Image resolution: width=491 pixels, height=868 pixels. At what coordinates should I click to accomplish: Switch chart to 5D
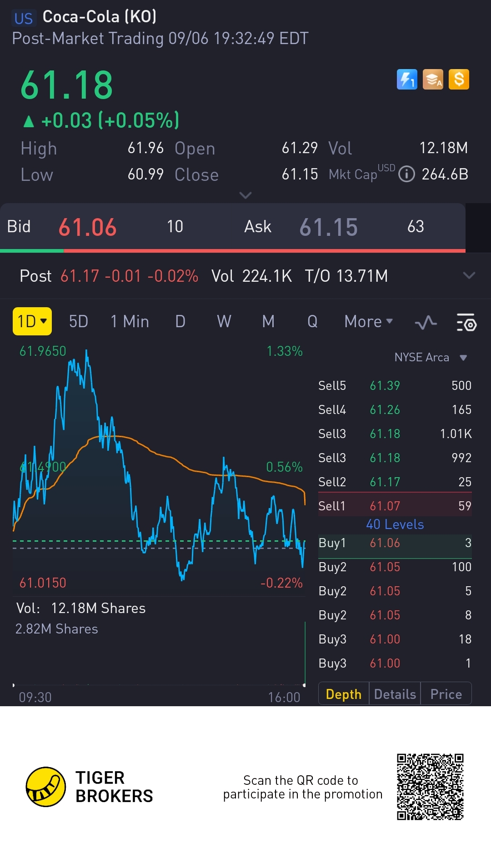[x=79, y=321]
